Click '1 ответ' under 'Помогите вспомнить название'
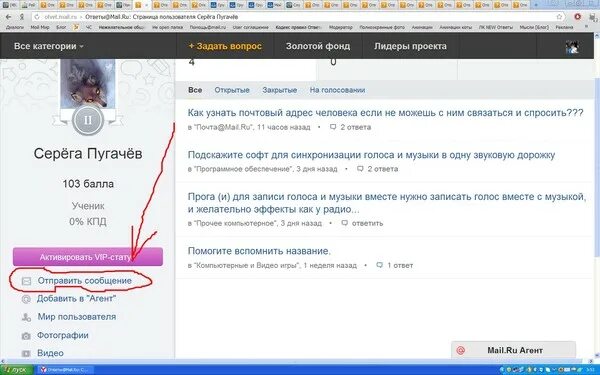This screenshot has width=600, height=375. 400,266
